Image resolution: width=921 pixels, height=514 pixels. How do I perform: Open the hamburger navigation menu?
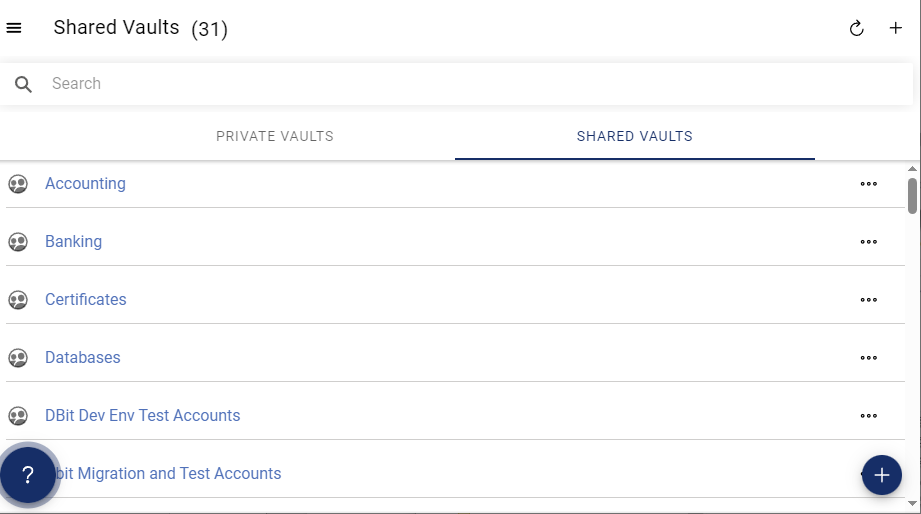click(14, 28)
